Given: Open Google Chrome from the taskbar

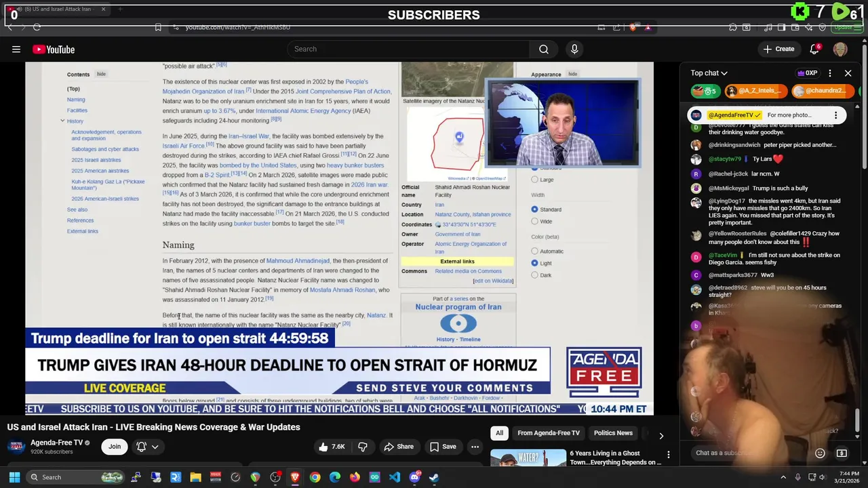Looking at the screenshot, I should [x=315, y=477].
